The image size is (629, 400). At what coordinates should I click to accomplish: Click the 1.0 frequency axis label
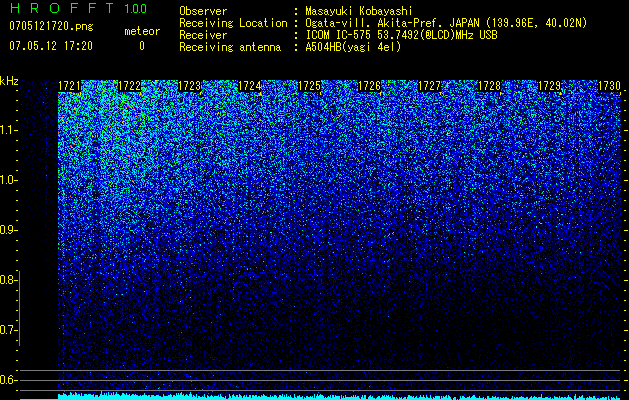[8, 180]
